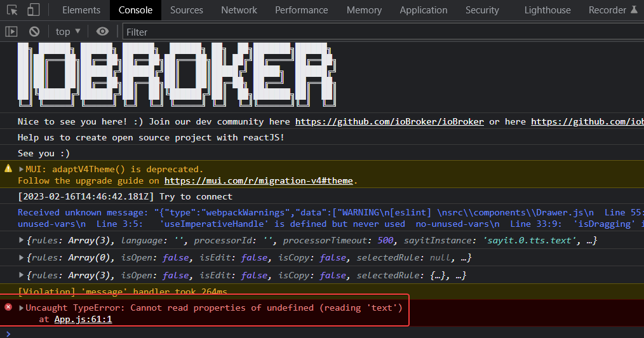The height and width of the screenshot is (338, 644).
Task: Click the console prompt input chevron
Action: coord(8,334)
